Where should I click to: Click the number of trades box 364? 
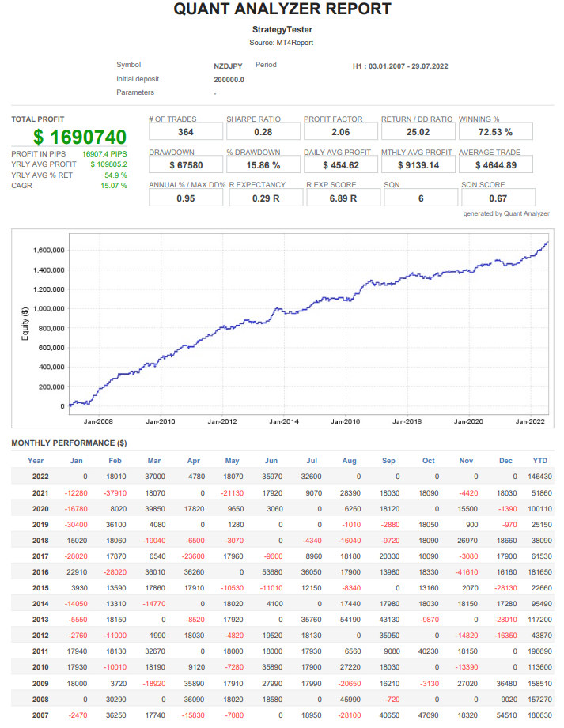pyautogui.click(x=186, y=132)
